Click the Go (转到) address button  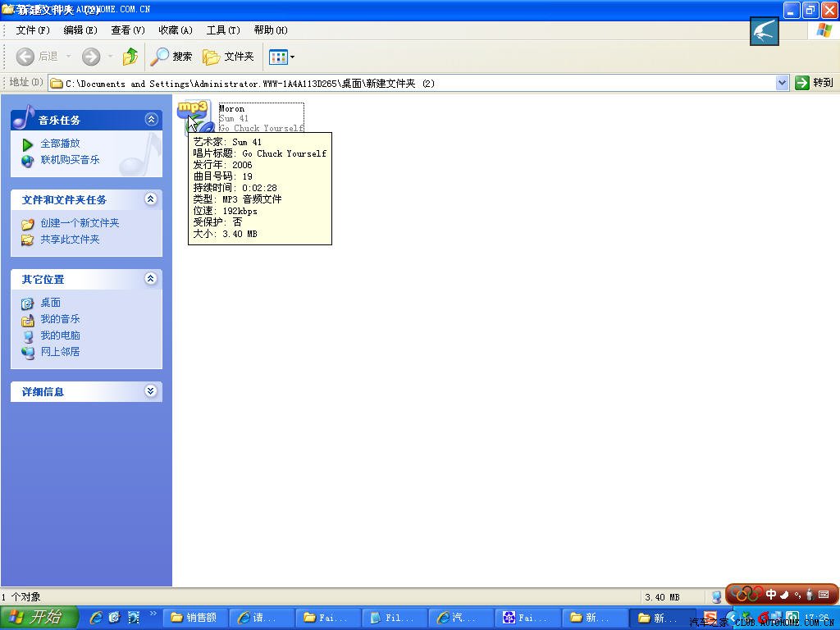tap(814, 83)
